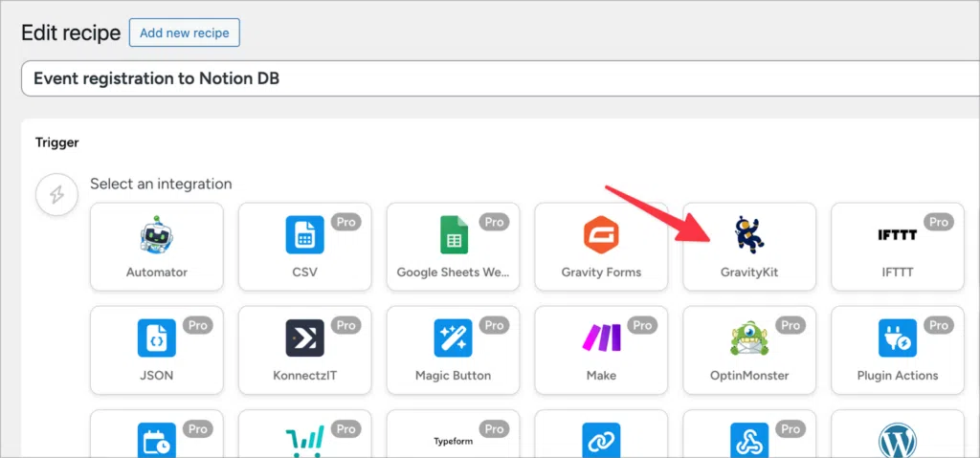Click the Pro badge on OptinMonster card
Viewport: 980px width, 458px height.
point(791,325)
